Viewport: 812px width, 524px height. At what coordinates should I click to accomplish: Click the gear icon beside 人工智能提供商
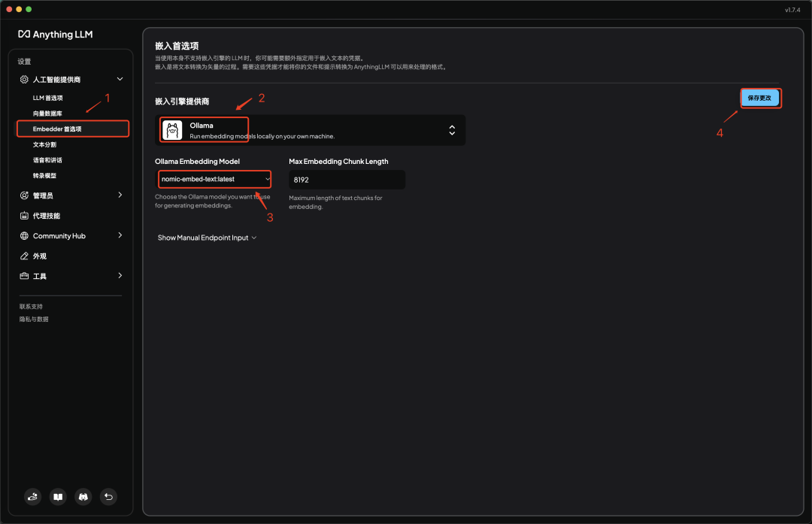pyautogui.click(x=24, y=79)
